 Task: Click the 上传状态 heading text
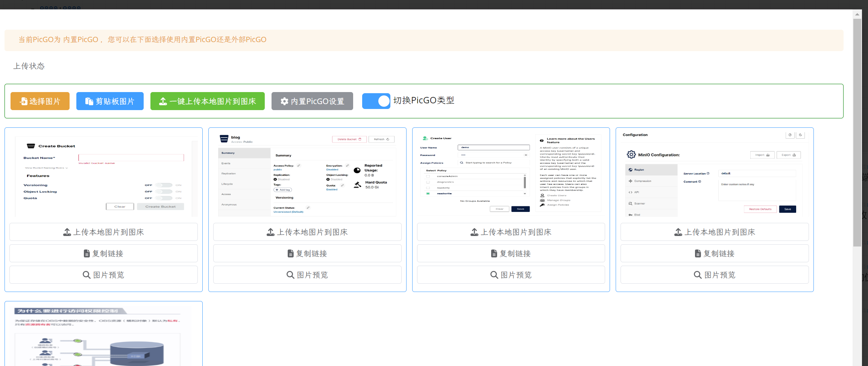[29, 66]
